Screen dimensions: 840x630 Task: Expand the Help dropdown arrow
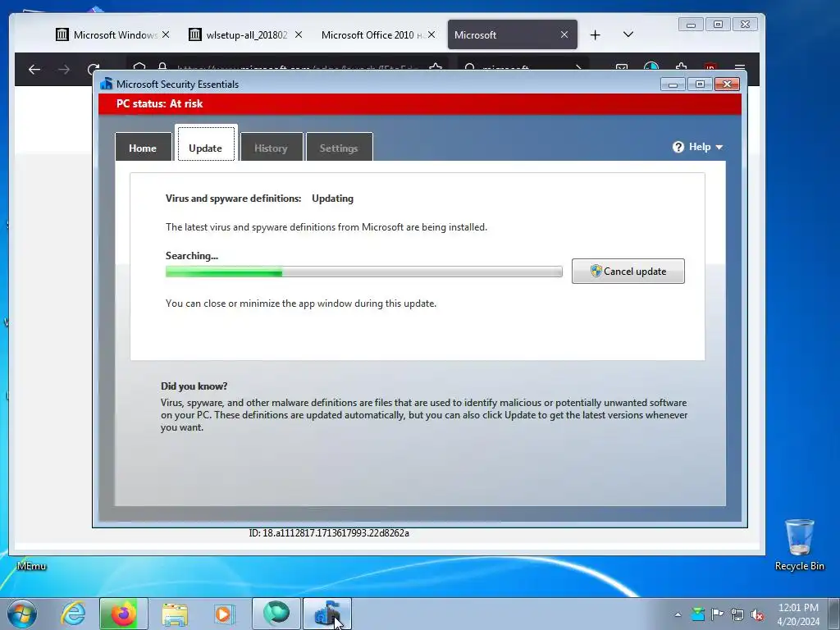click(x=719, y=148)
